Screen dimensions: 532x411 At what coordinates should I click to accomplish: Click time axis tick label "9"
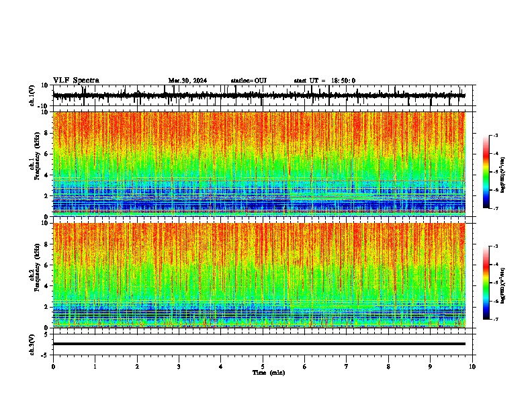point(430,367)
